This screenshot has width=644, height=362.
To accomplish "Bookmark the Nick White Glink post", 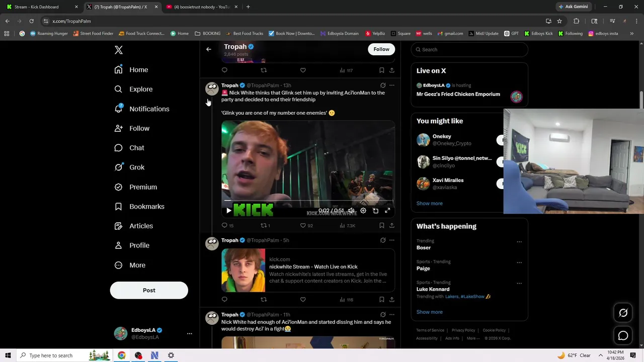I will tap(382, 226).
